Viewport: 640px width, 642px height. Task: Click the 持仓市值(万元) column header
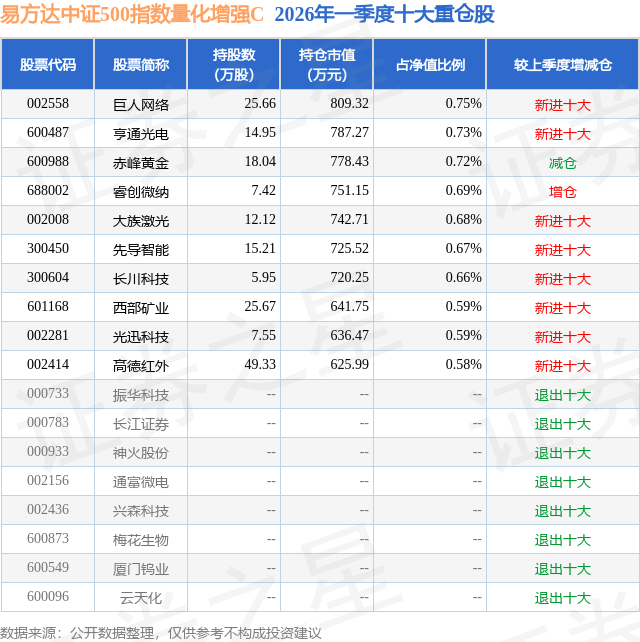coord(327,64)
